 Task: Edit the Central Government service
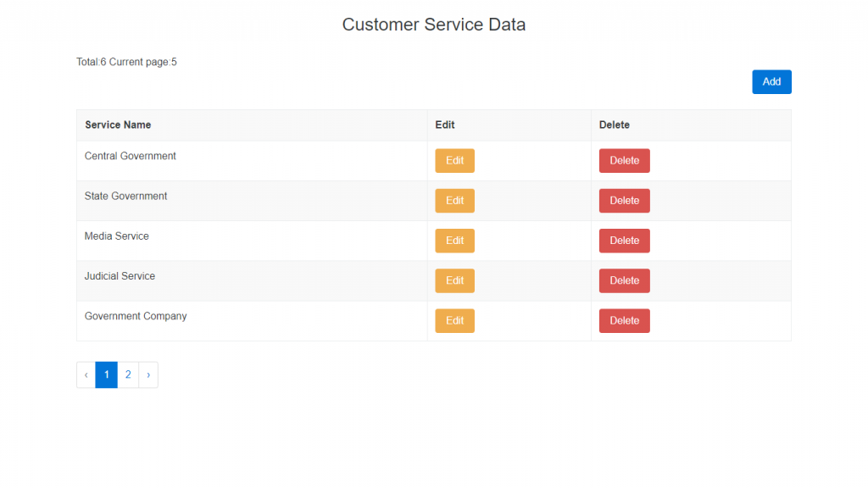click(x=454, y=161)
